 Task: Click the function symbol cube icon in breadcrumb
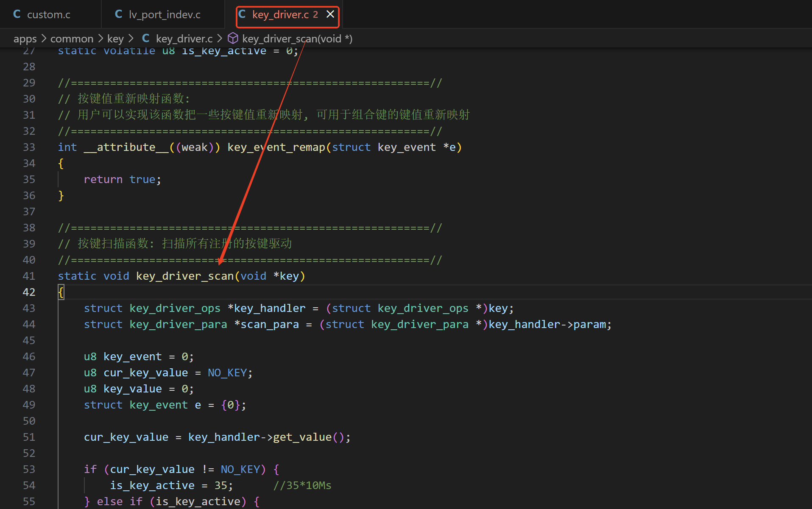pyautogui.click(x=233, y=39)
